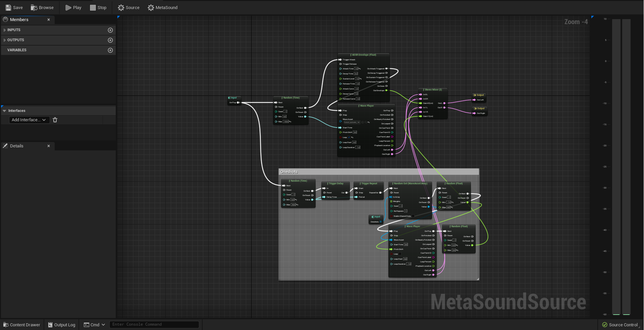Select the Trigger Delay node title
Viewport: 644px width, 330px height.
(335, 184)
